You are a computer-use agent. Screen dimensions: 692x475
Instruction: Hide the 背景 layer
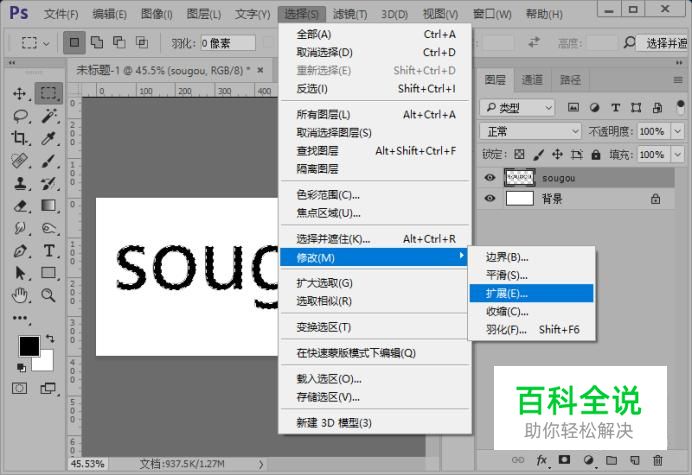coord(489,198)
